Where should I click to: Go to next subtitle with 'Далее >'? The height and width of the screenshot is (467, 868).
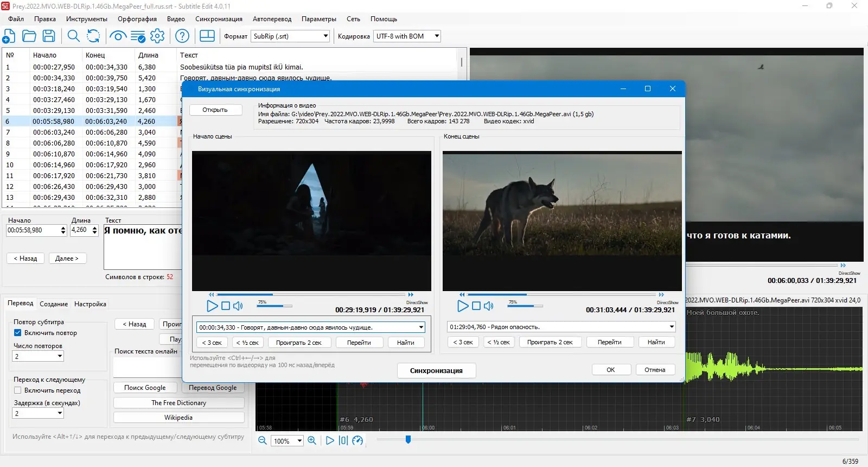coord(67,258)
